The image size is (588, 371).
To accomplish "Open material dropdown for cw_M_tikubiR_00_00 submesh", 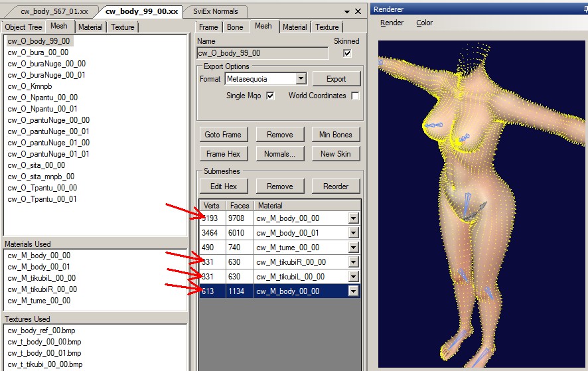I will [x=353, y=261].
